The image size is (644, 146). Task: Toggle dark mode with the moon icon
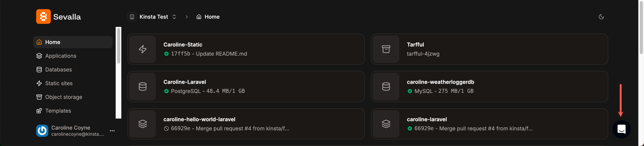(x=602, y=17)
